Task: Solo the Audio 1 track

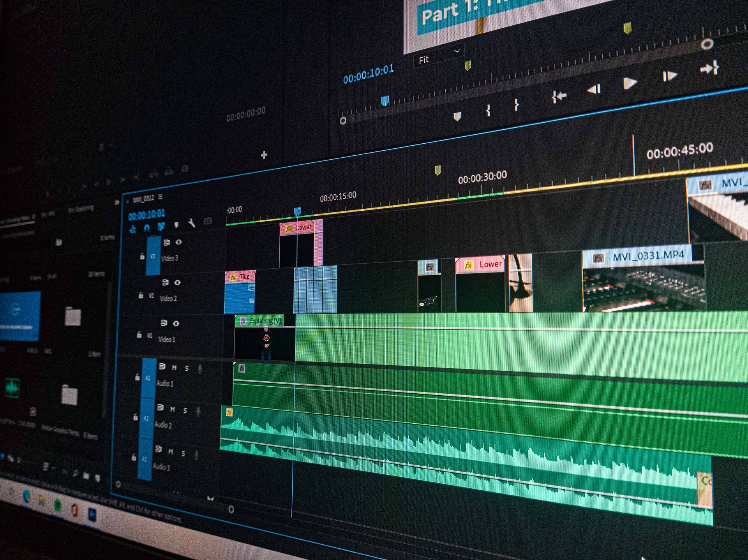Action: pos(187,368)
